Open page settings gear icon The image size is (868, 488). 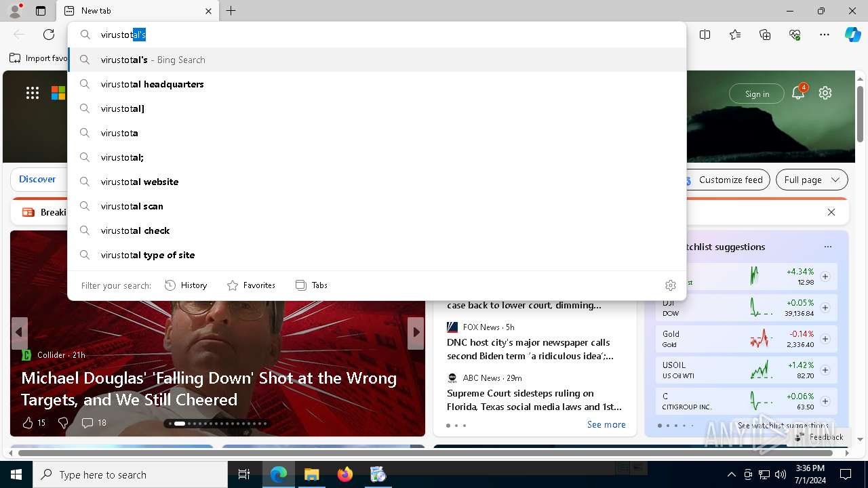(x=825, y=94)
